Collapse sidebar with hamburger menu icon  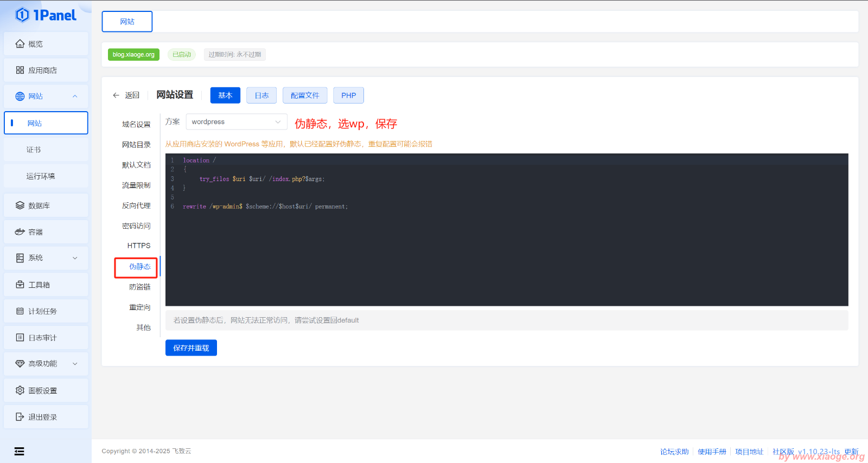[19, 451]
